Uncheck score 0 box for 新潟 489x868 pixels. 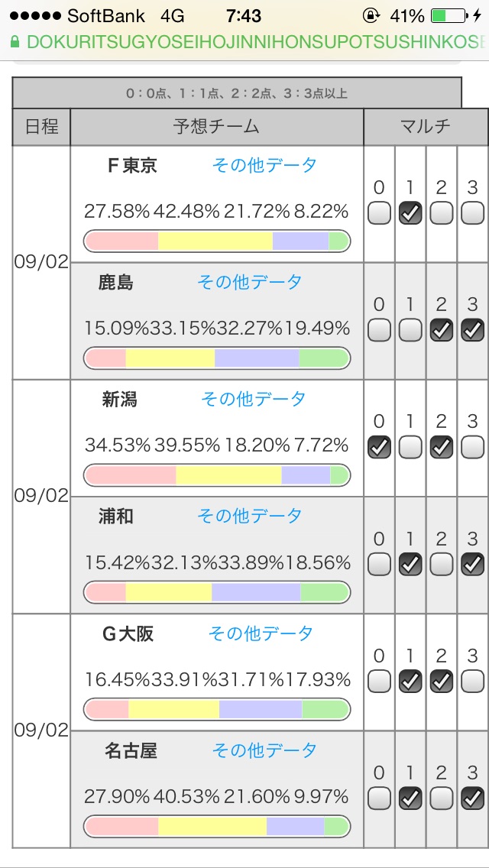(379, 447)
